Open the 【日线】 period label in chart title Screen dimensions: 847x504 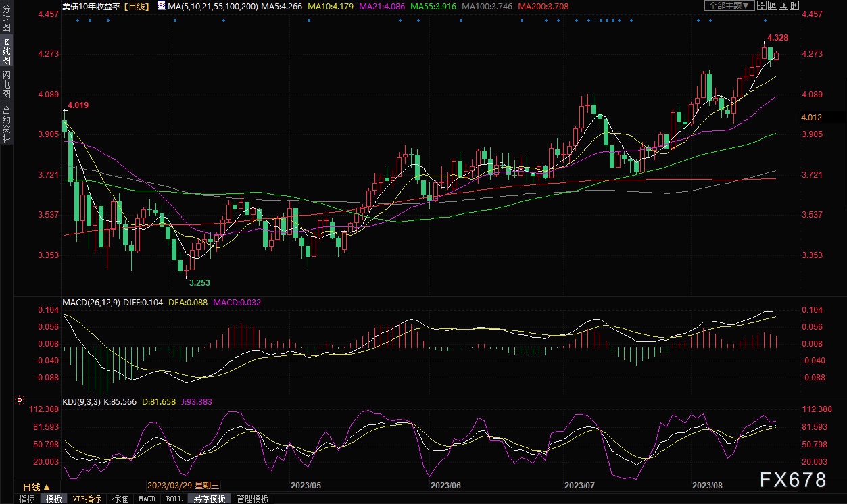click(x=137, y=6)
